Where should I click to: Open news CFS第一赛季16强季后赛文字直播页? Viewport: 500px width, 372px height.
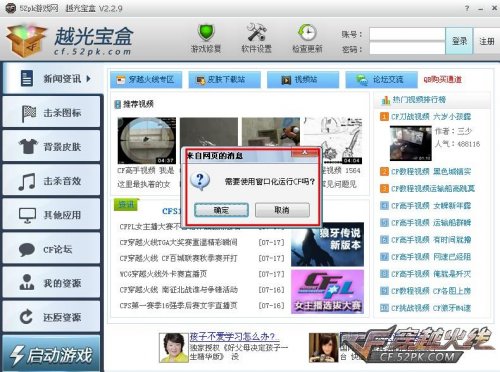178,305
